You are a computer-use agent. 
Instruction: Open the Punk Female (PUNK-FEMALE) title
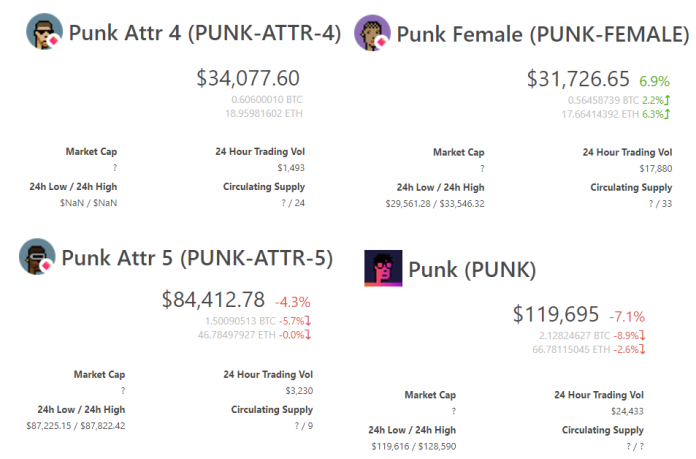point(543,34)
